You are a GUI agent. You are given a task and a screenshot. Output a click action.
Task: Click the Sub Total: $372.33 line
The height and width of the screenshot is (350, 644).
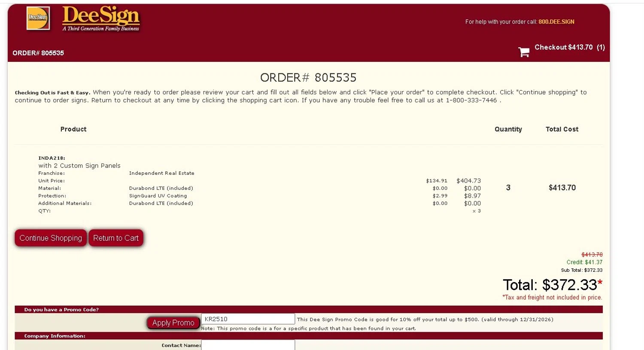tap(582, 270)
